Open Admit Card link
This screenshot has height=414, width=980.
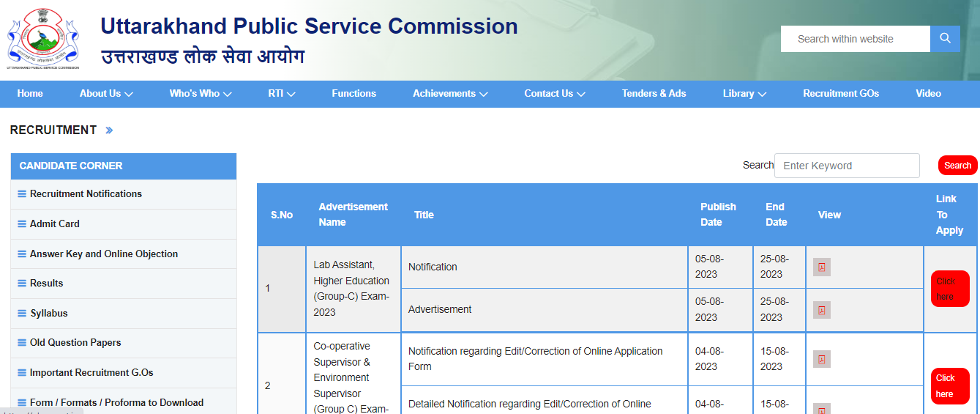[x=55, y=224]
